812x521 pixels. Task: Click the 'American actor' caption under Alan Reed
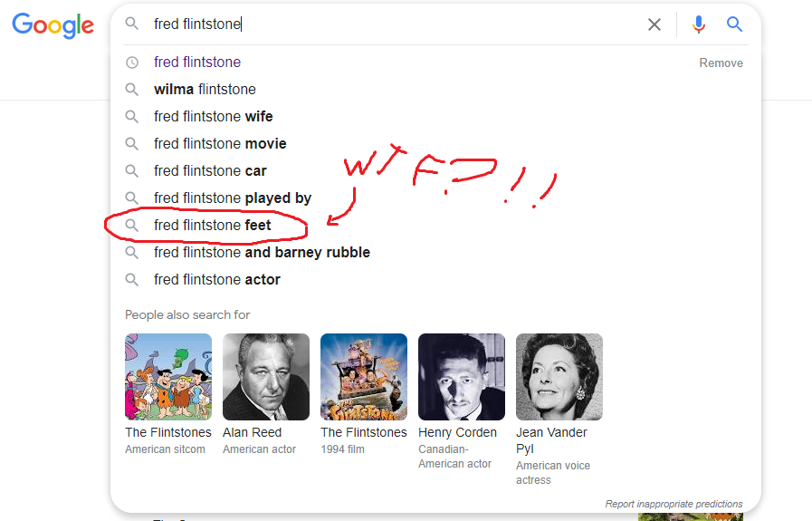point(259,449)
